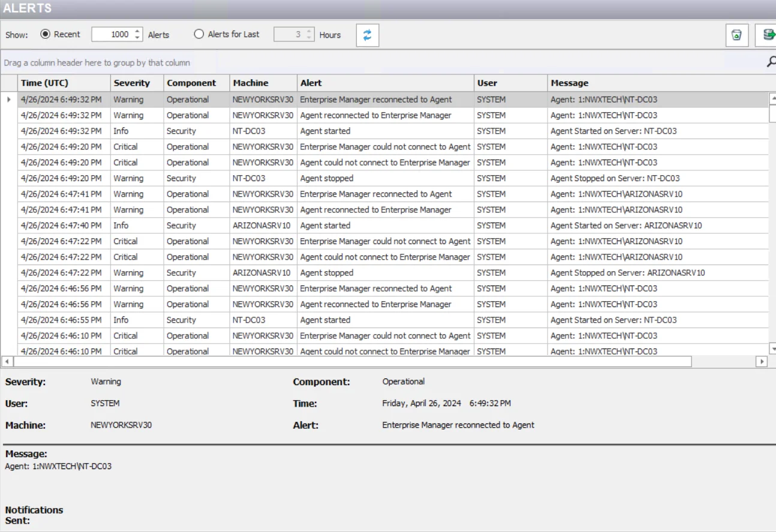Image resolution: width=776 pixels, height=532 pixels.
Task: Click the vertical scrollbar up arrow
Action: 772,98
